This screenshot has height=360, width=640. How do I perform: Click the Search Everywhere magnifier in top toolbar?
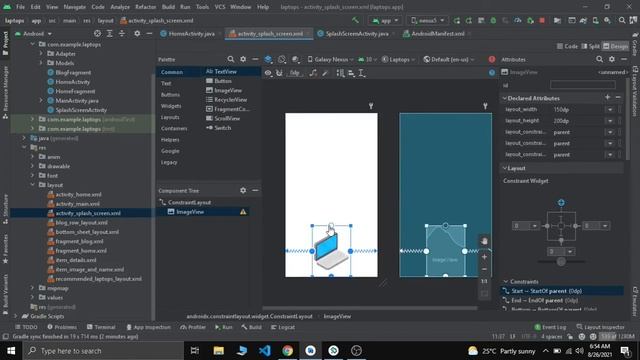[x=622, y=20]
